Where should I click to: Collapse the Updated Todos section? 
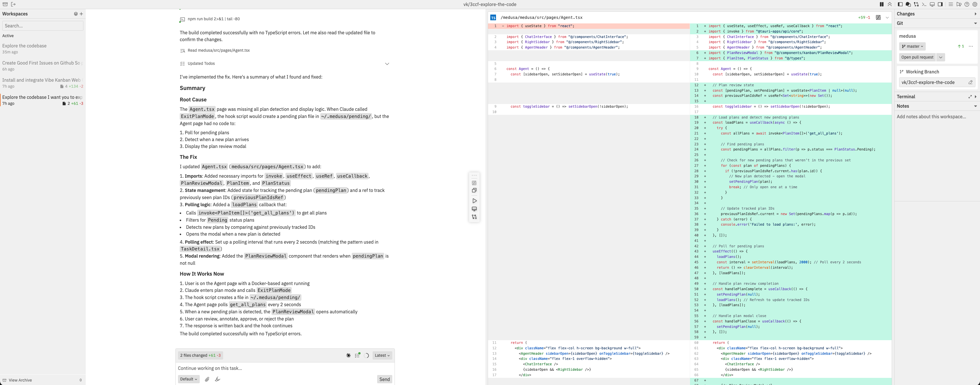pos(387,63)
